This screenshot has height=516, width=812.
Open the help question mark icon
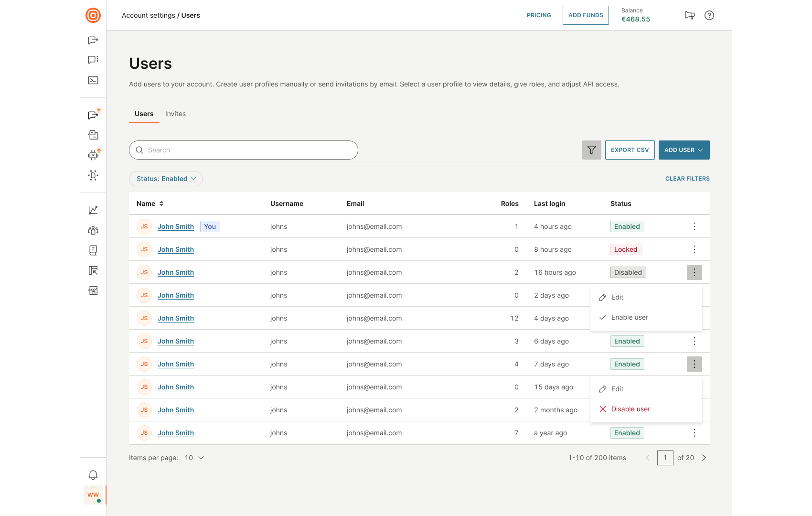click(709, 15)
